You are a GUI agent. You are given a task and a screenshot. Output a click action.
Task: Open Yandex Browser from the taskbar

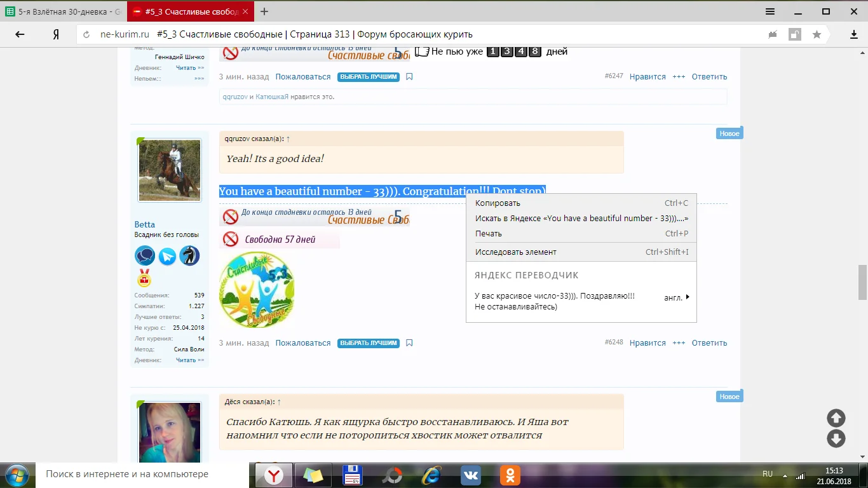[274, 475]
